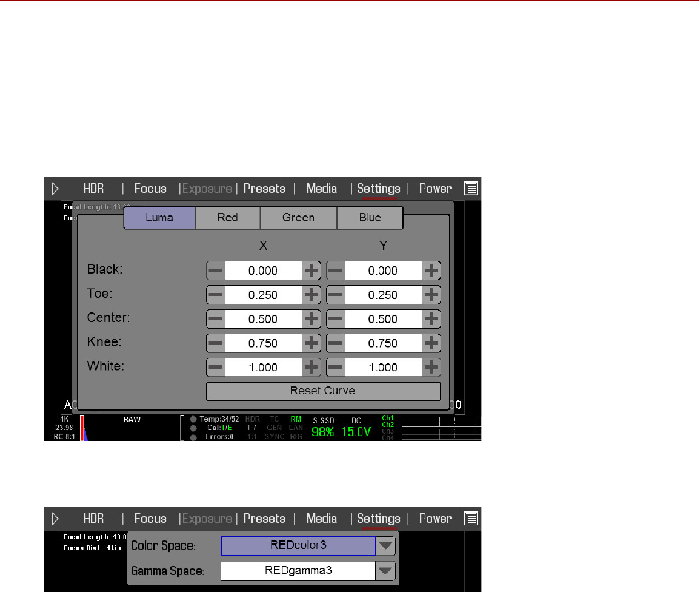This screenshot has height=592, width=700.
Task: Decrease Center X value with minus
Action: pyautogui.click(x=216, y=318)
